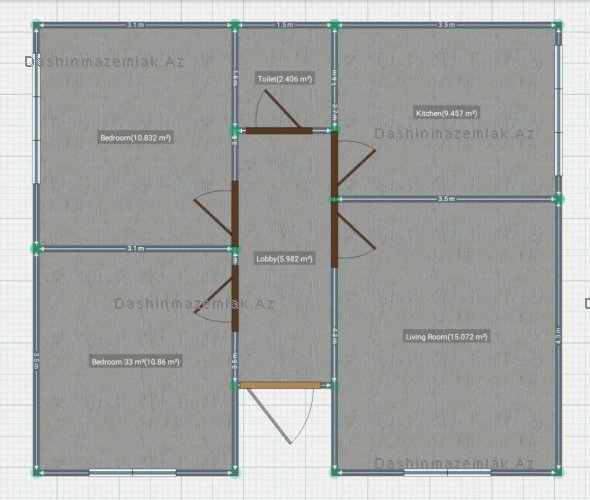Select the Toilet room label
590x500 pixels.
tap(285, 79)
